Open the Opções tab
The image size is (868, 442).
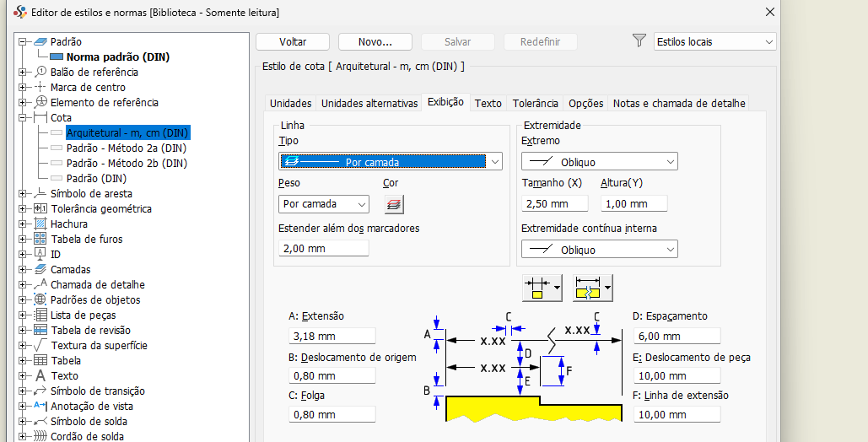[585, 103]
